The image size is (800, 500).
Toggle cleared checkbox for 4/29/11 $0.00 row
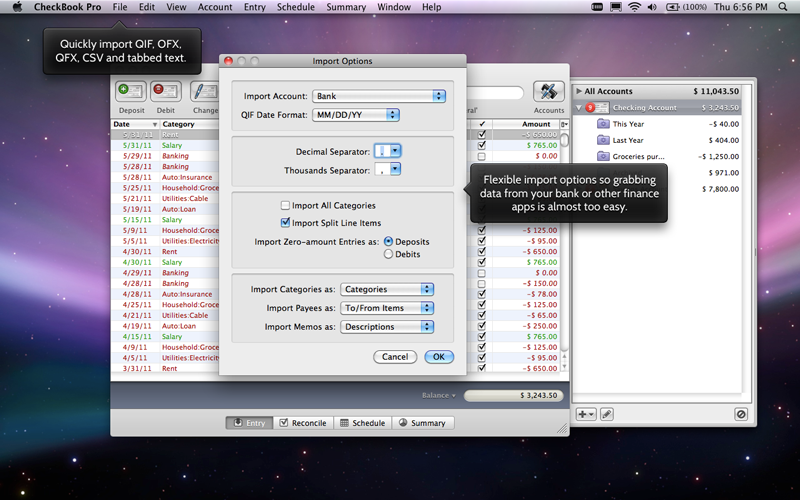(x=482, y=273)
